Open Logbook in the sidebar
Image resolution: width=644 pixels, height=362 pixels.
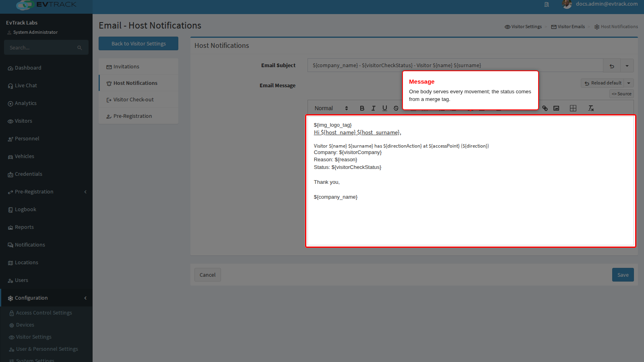(46, 210)
